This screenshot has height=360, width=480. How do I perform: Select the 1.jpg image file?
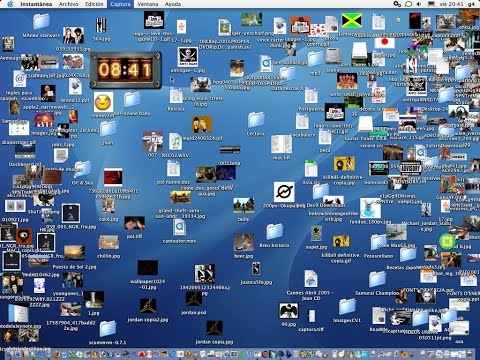[x=93, y=300]
